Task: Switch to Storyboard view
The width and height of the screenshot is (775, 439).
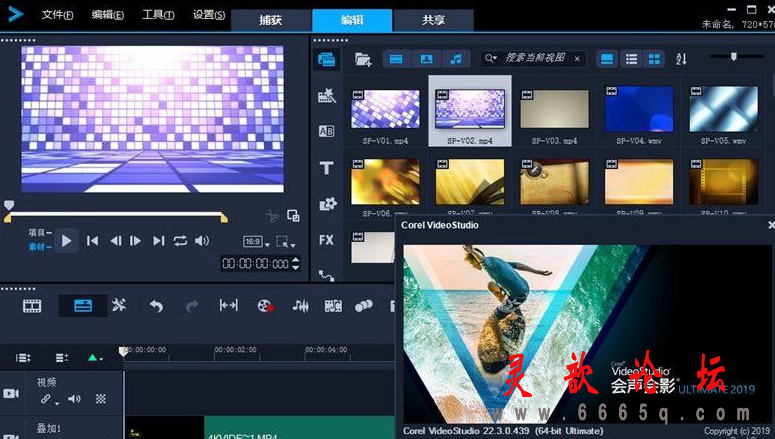Action: [32, 306]
